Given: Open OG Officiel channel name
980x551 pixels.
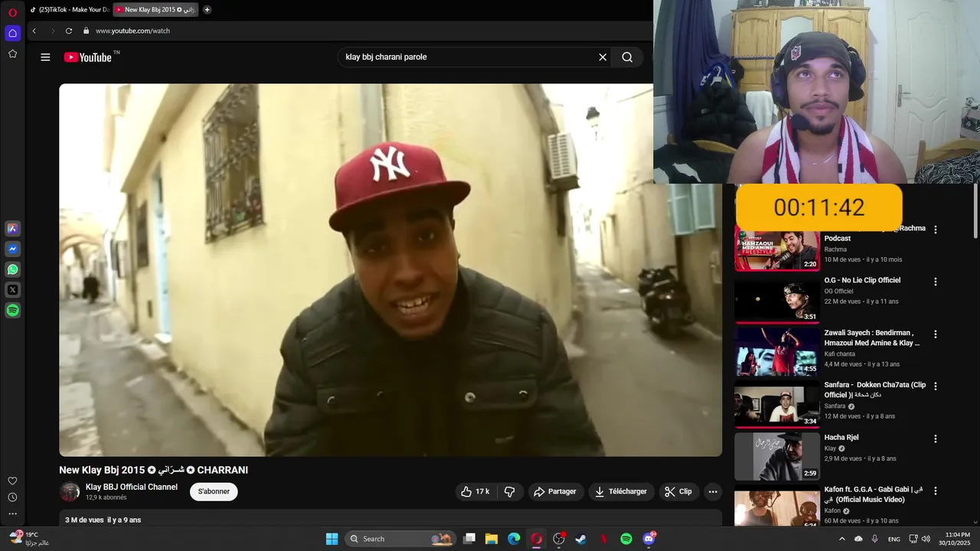Looking at the screenshot, I should pyautogui.click(x=838, y=291).
